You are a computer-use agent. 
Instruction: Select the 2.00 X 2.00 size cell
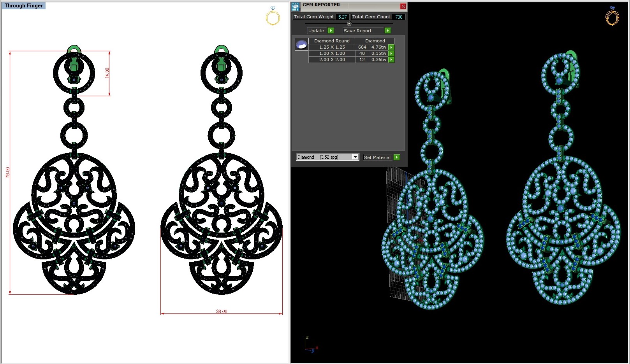[x=332, y=59]
